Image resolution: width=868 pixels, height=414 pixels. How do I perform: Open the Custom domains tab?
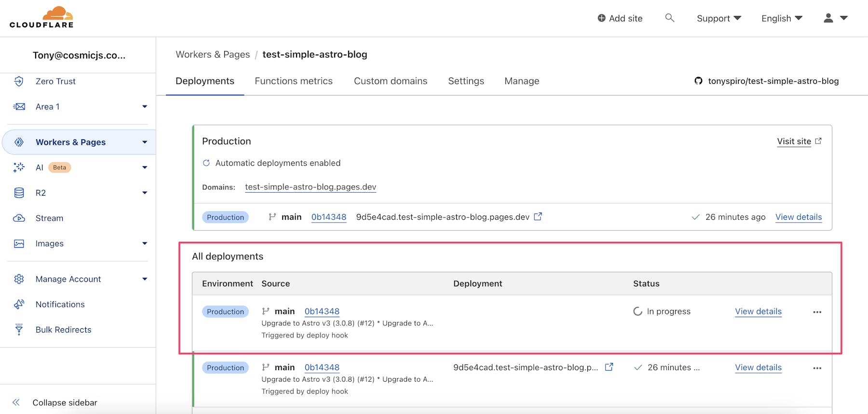391,81
